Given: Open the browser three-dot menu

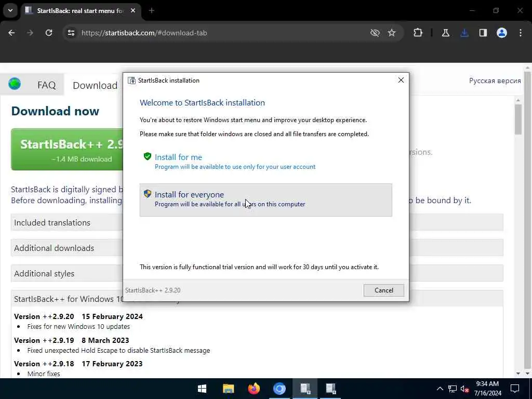Looking at the screenshot, I should click(x=521, y=33).
